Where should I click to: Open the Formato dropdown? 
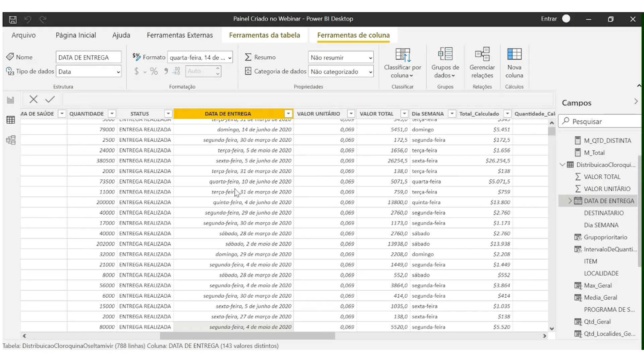point(201,57)
